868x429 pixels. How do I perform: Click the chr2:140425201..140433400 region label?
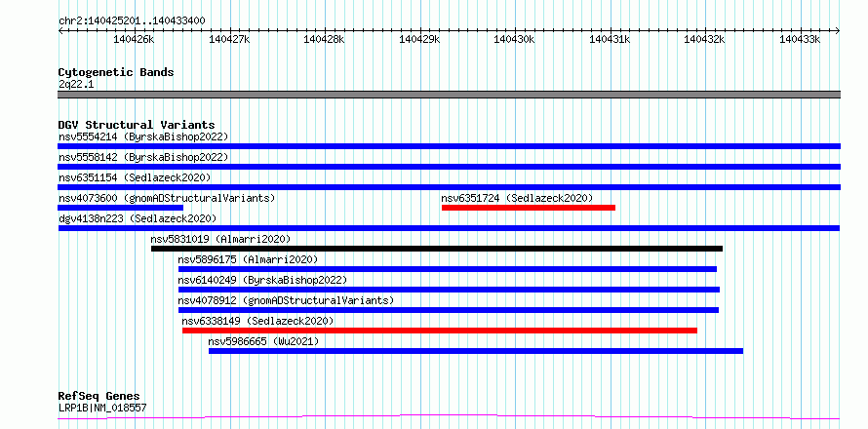click(132, 21)
